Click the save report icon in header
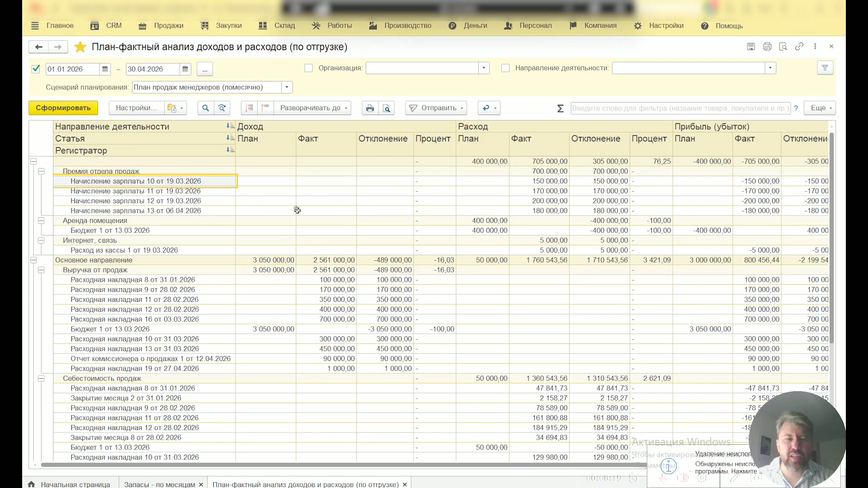The height and width of the screenshot is (488, 868). click(751, 47)
